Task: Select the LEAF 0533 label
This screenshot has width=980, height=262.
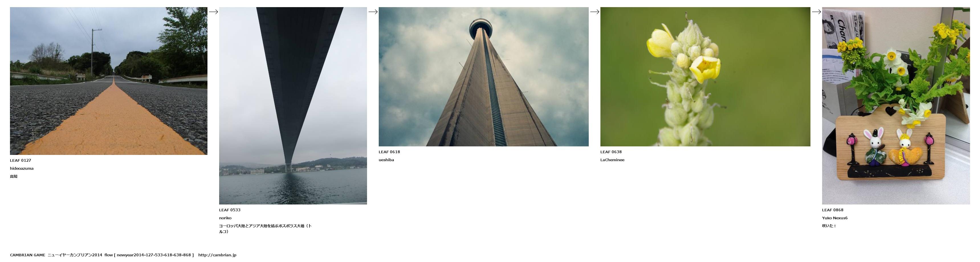Action: tap(229, 210)
